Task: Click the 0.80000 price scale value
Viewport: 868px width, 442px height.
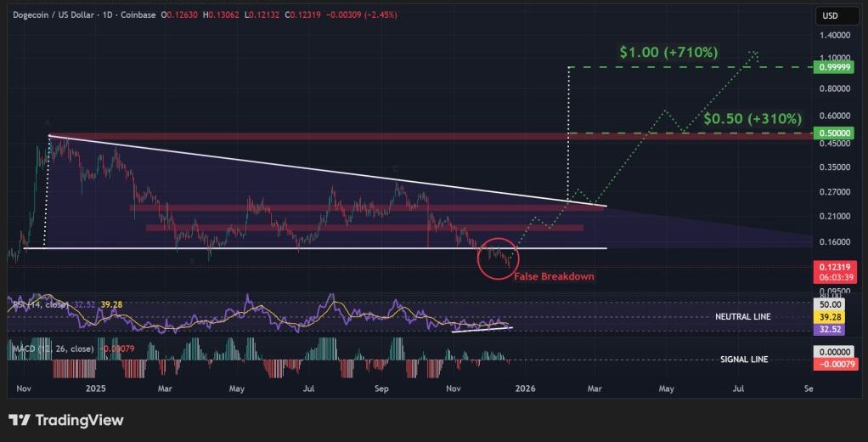Action: pyautogui.click(x=835, y=88)
